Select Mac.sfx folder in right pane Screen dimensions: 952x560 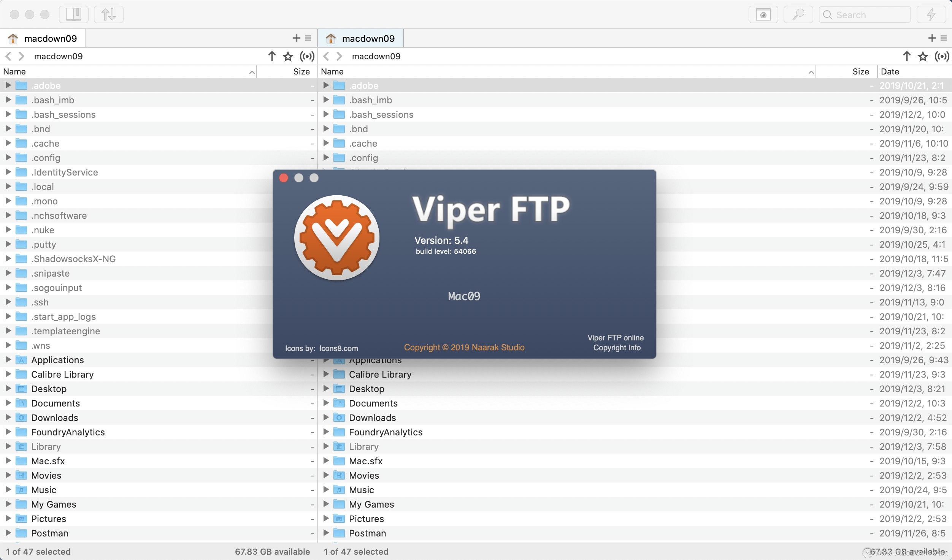pos(365,461)
